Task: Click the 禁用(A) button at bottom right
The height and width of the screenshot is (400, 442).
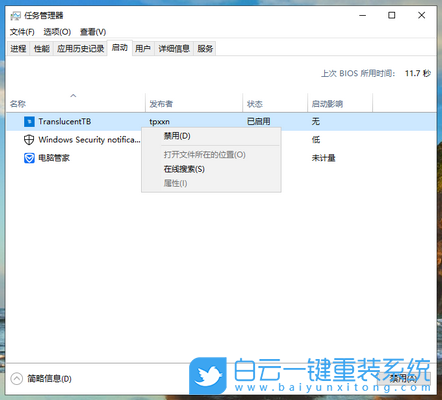Action: [404, 378]
